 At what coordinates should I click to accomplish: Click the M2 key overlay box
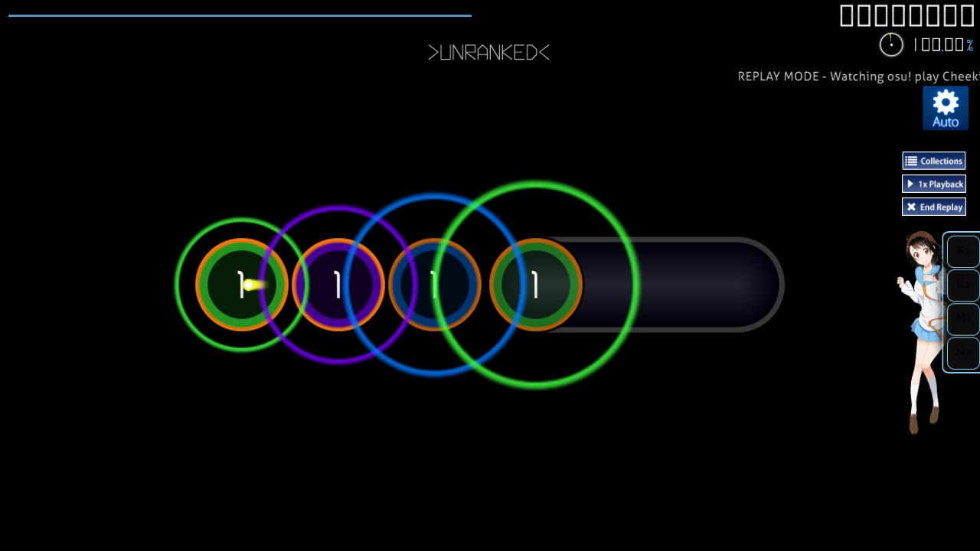(x=963, y=353)
